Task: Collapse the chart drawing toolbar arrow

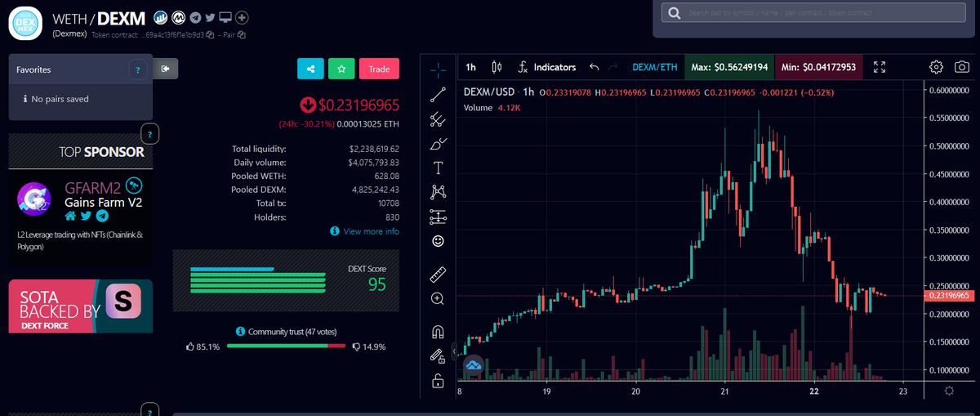Action: (x=455, y=352)
